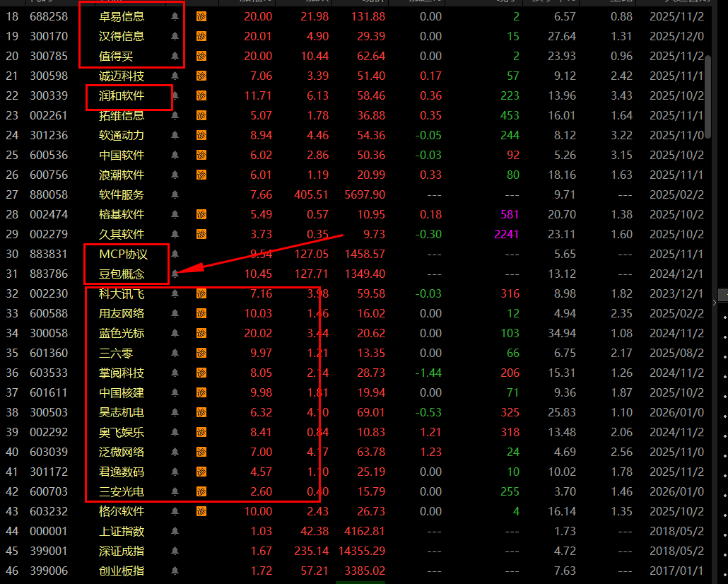Viewport: 728px width, 584px height.
Task: Click the alert bell for 卓易信息
Action: tap(175, 17)
